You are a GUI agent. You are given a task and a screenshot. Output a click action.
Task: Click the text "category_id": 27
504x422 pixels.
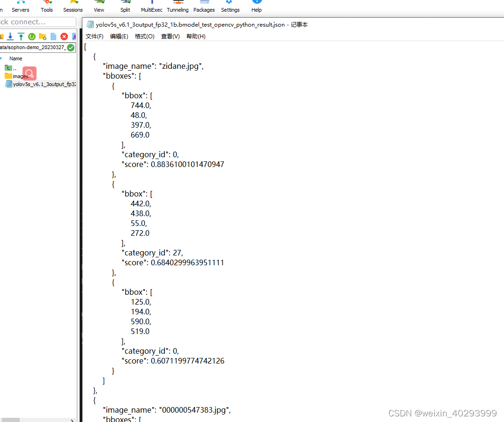pos(152,253)
